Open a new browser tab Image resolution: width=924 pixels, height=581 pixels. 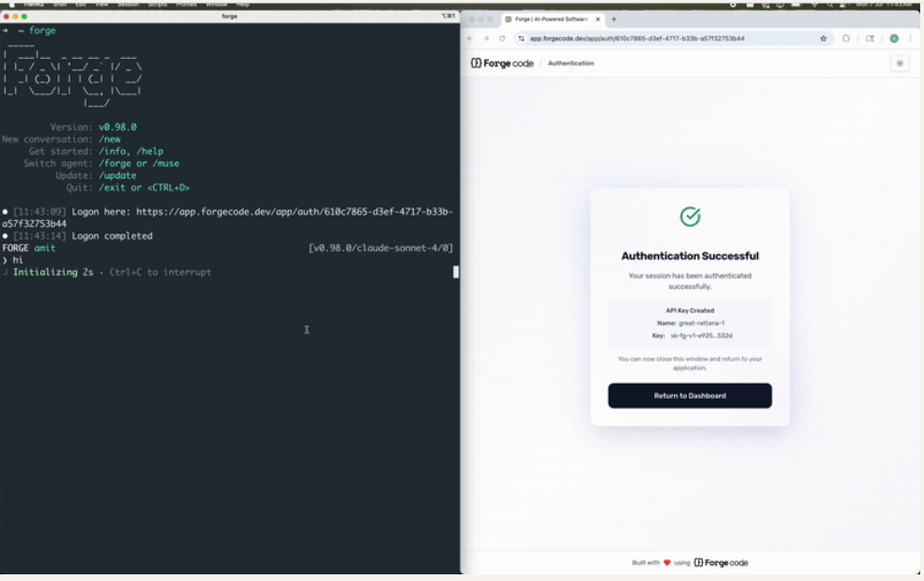click(x=614, y=19)
